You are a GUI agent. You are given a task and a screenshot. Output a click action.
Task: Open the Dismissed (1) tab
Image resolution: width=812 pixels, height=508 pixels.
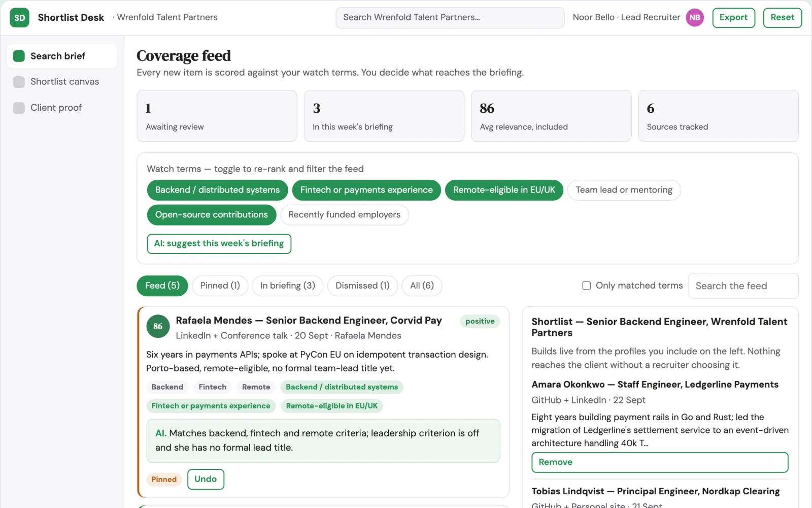pos(362,285)
